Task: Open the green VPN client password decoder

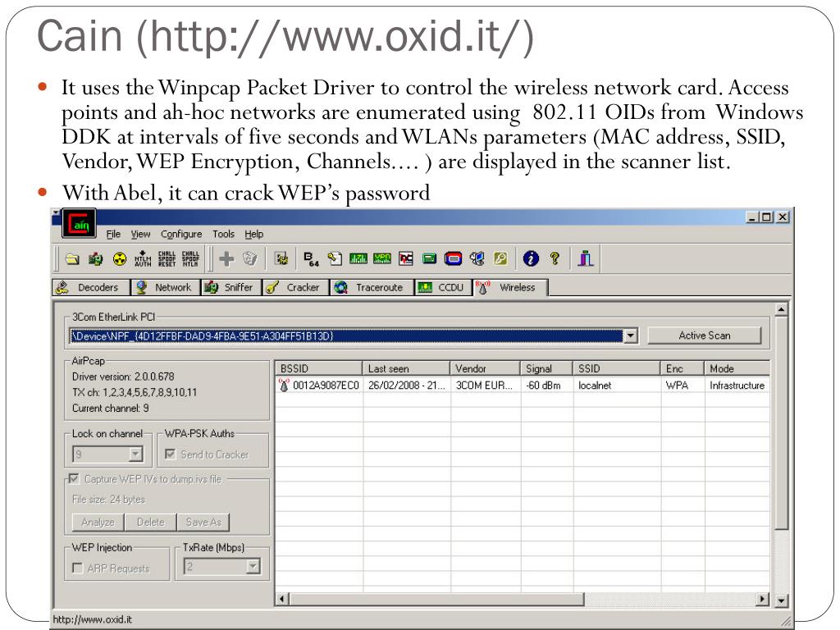Action: click(382, 259)
